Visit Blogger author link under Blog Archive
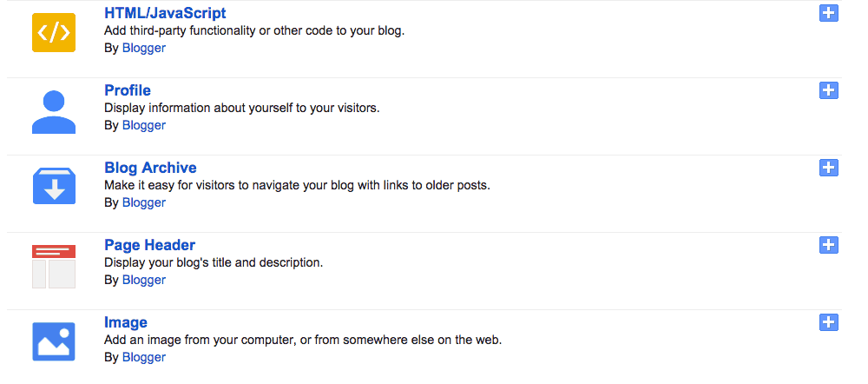 pos(144,202)
